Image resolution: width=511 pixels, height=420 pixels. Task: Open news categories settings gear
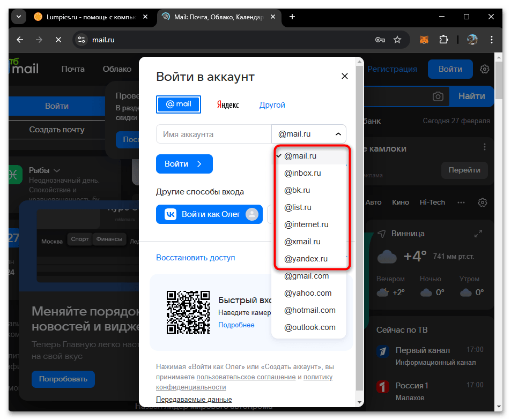coord(483,202)
